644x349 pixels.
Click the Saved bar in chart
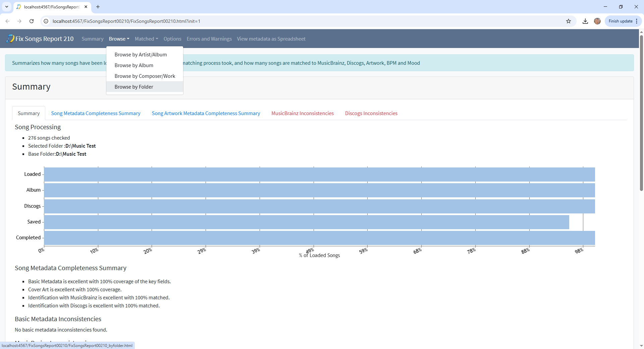point(306,222)
